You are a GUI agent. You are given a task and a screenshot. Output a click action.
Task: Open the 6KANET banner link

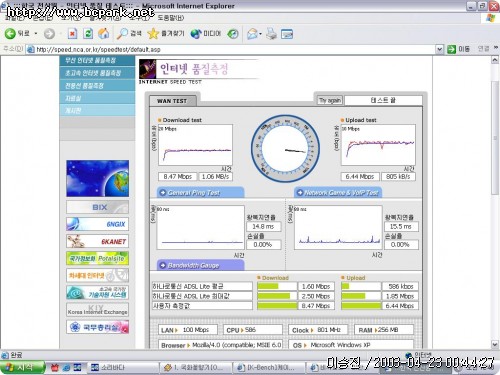pyautogui.click(x=97, y=241)
